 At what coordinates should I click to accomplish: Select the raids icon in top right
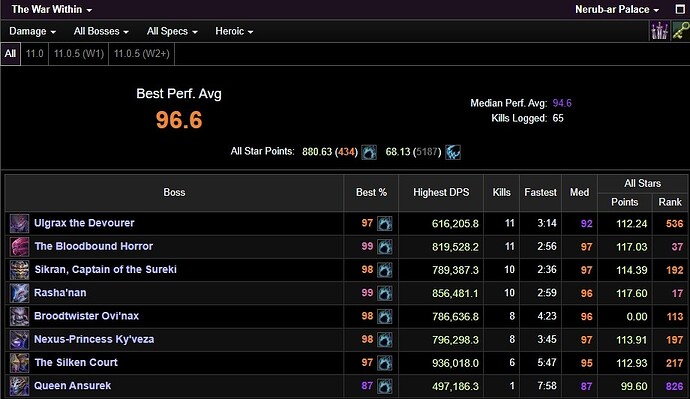click(x=659, y=31)
